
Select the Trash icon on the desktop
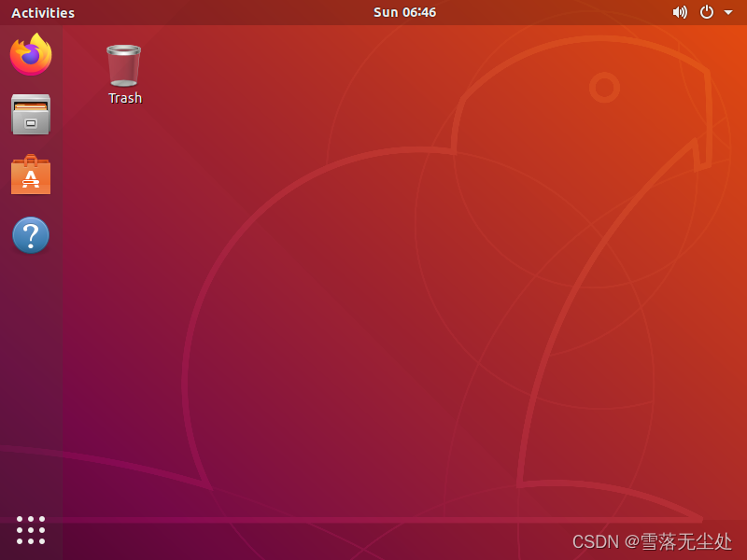[124, 65]
